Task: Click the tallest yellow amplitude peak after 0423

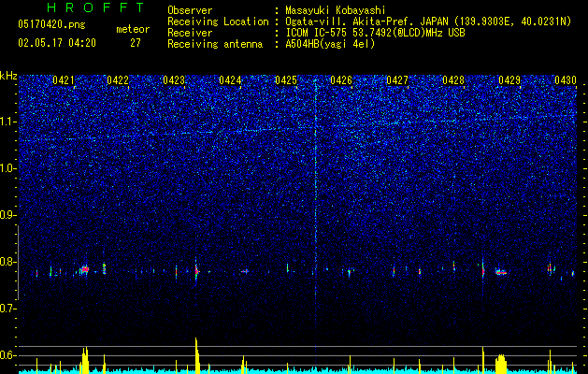Action: pyautogui.click(x=196, y=355)
